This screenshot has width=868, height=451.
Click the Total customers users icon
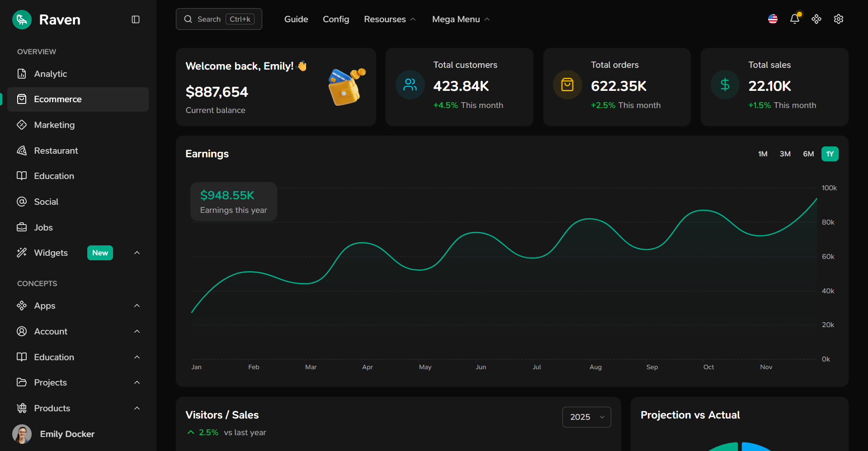pos(410,85)
